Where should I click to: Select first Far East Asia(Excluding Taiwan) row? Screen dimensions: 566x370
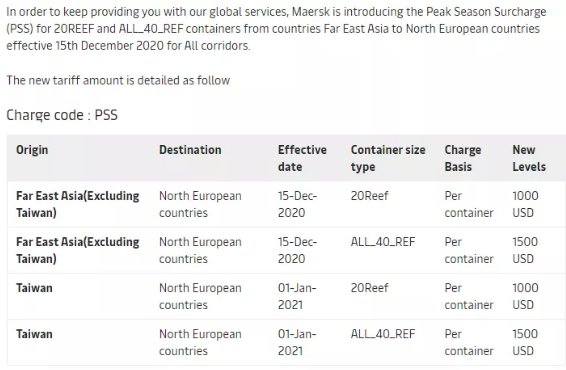click(x=286, y=204)
